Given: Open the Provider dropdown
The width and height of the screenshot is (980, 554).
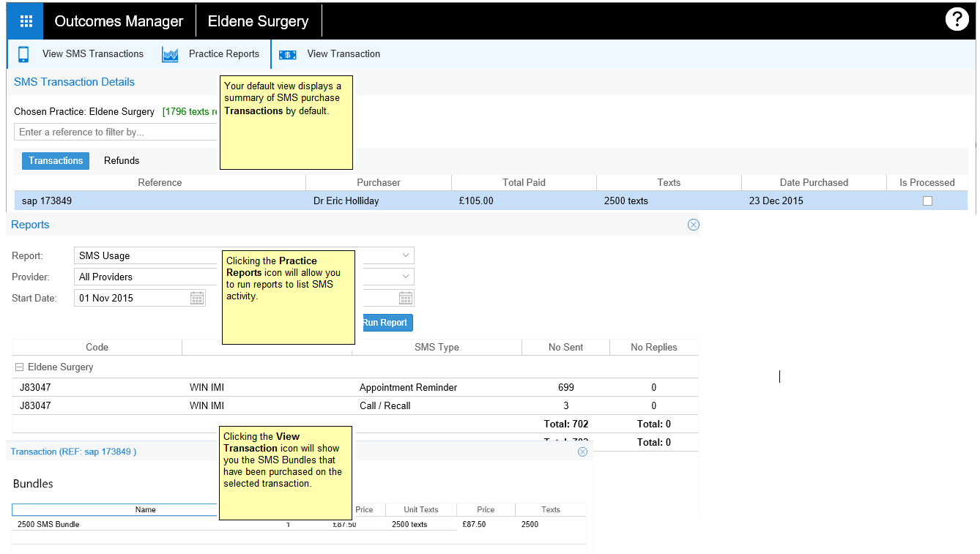Looking at the screenshot, I should coord(406,277).
